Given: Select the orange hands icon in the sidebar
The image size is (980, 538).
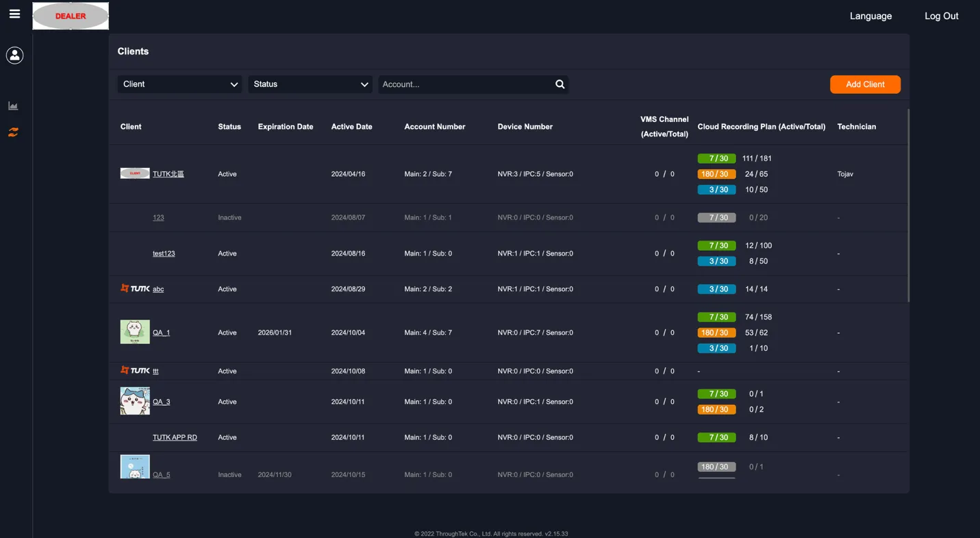Looking at the screenshot, I should [13, 132].
